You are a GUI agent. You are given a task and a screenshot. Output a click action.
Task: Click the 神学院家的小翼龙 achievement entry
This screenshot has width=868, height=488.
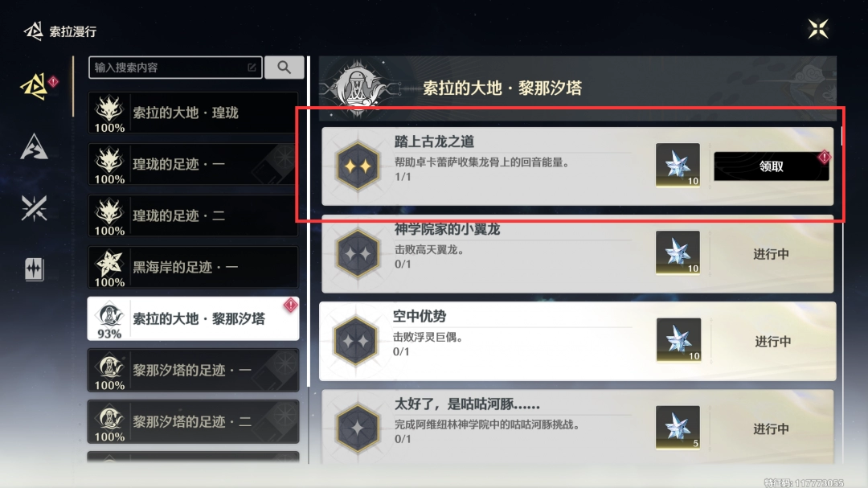[x=577, y=254]
